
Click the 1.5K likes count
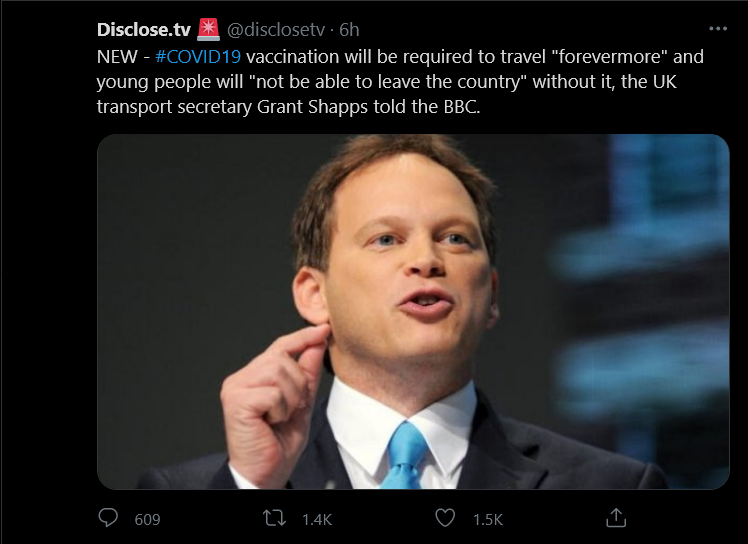487,519
